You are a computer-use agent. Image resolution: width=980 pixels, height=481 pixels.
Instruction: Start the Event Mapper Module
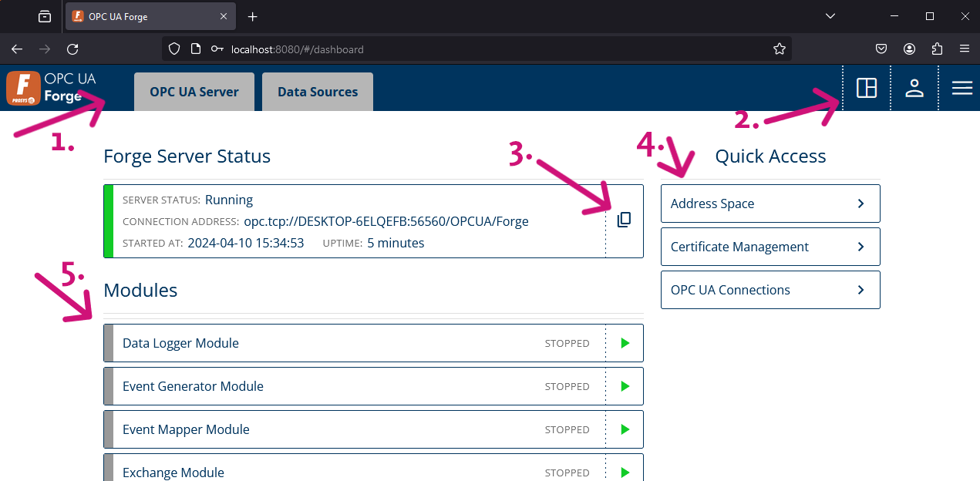click(x=625, y=429)
